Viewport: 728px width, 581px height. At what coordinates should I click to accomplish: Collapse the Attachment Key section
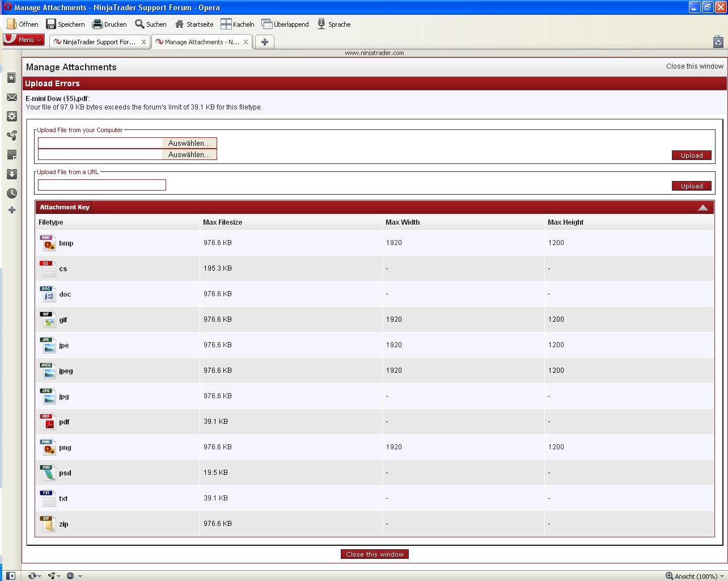[x=702, y=208]
